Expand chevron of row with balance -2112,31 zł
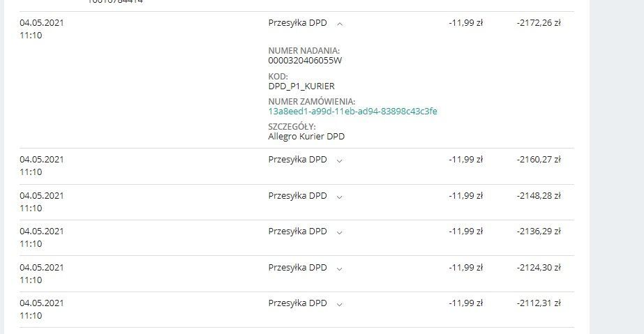Screen dimensions: 644x334 [x=339, y=304]
